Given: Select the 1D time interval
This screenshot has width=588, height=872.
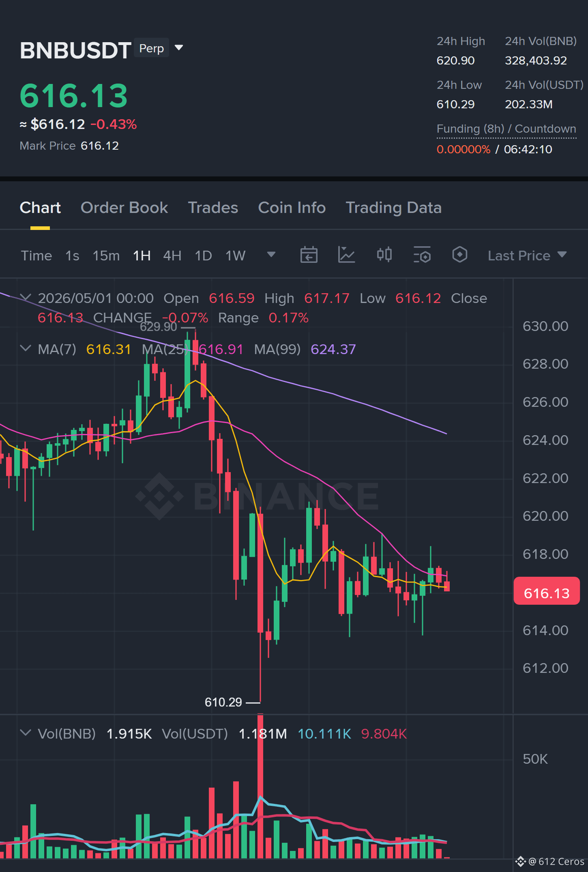Looking at the screenshot, I should point(204,256).
